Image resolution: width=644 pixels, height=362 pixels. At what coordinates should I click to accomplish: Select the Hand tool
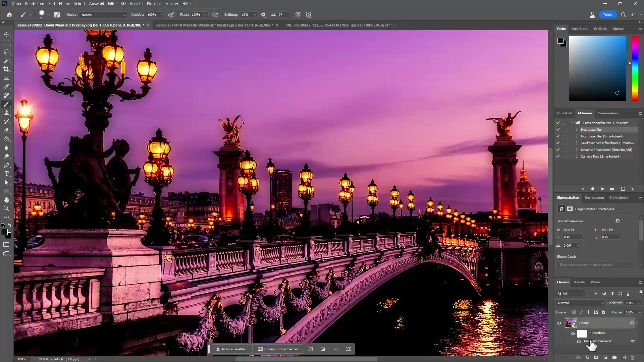point(7,200)
